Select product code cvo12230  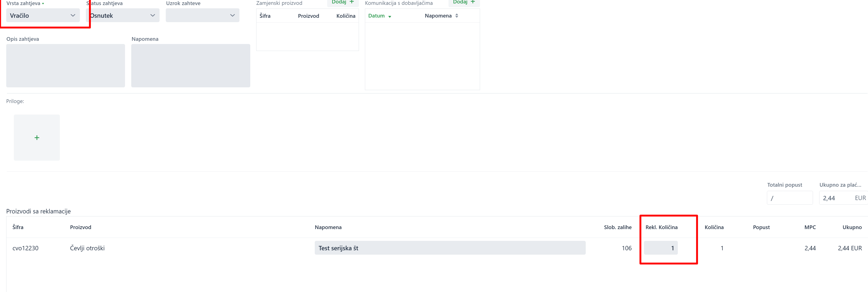(x=25, y=248)
